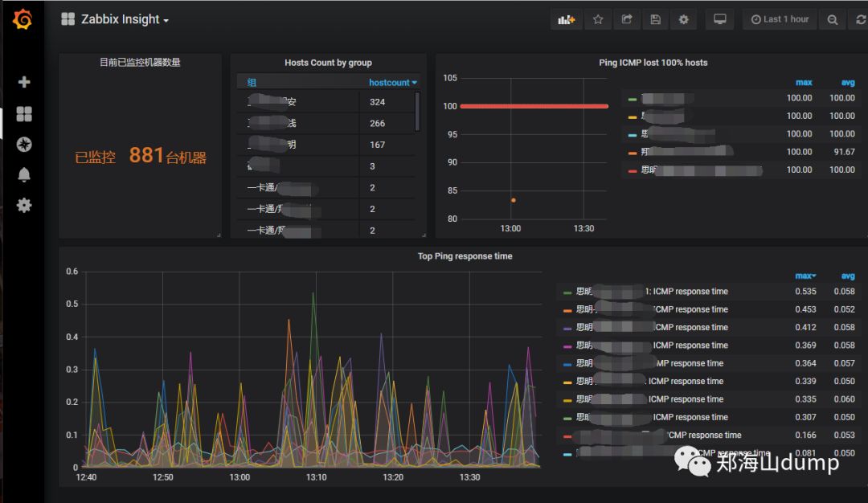Open dashboard settings gear in top bar
The image size is (868, 503).
tap(684, 19)
